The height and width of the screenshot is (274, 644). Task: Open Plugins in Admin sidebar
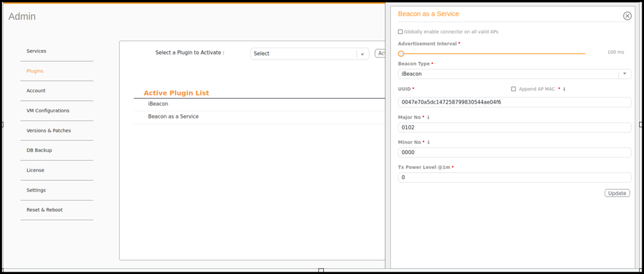point(35,71)
